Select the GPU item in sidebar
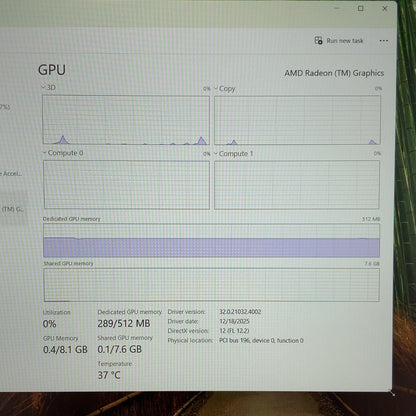Viewport: 416px width, 416px height. click(x=13, y=209)
